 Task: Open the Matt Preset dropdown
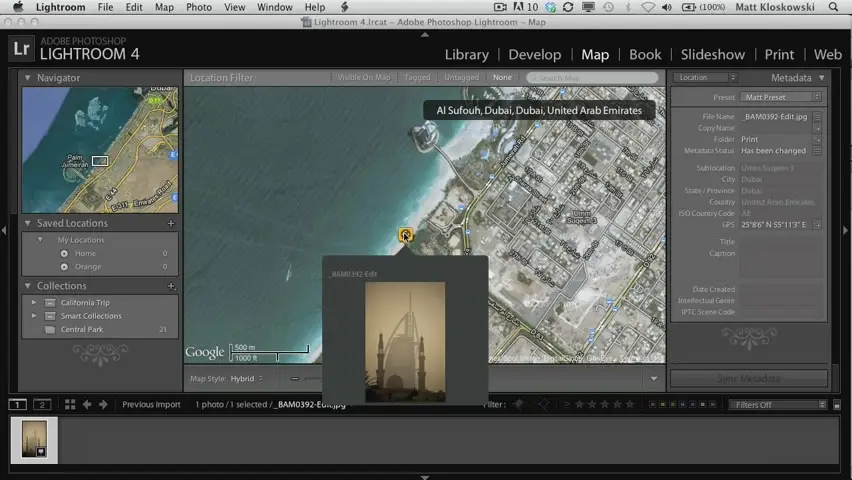780,97
